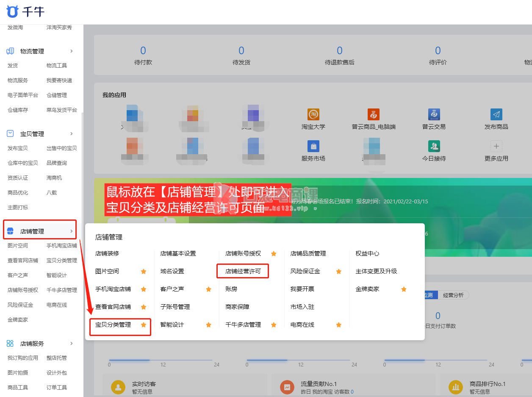Open 主体变更及升级 menu entry
532x397 pixels.
(376, 271)
